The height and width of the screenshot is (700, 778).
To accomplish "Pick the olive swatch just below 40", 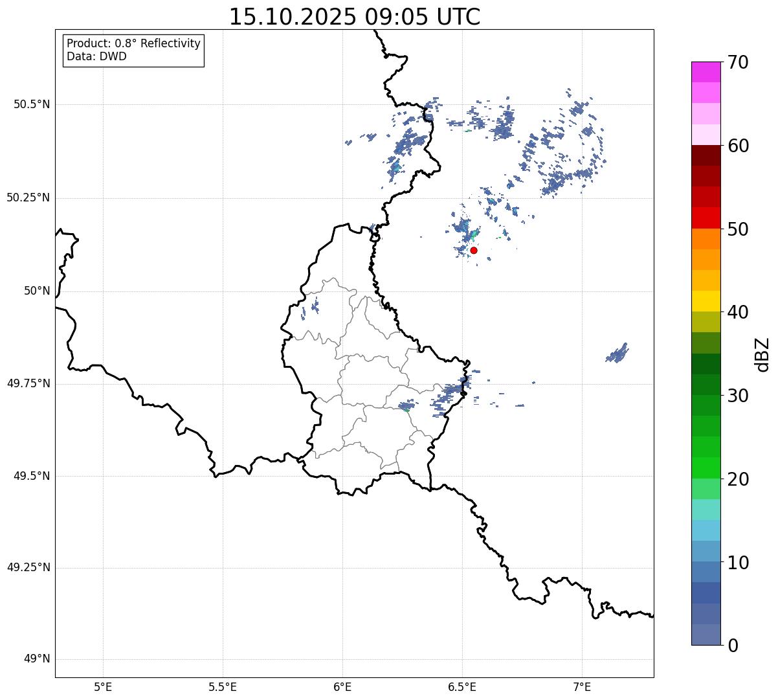I will click(706, 322).
